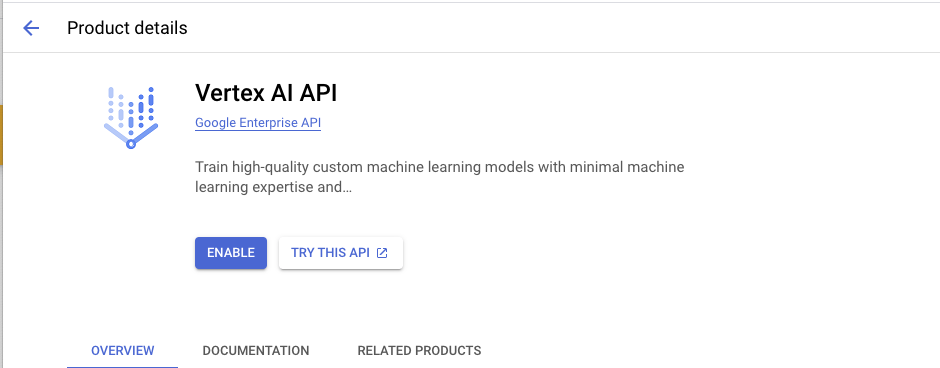Click the Product details page heading

127,28
